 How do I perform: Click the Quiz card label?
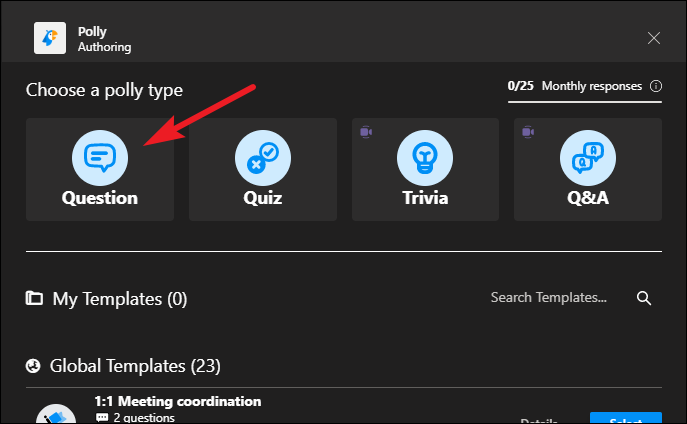click(263, 198)
